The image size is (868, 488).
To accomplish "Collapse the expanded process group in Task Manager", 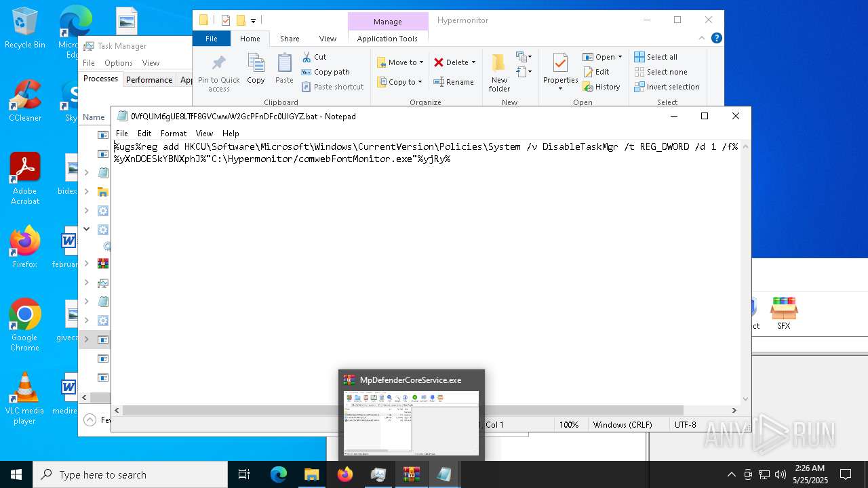I will pos(87,229).
